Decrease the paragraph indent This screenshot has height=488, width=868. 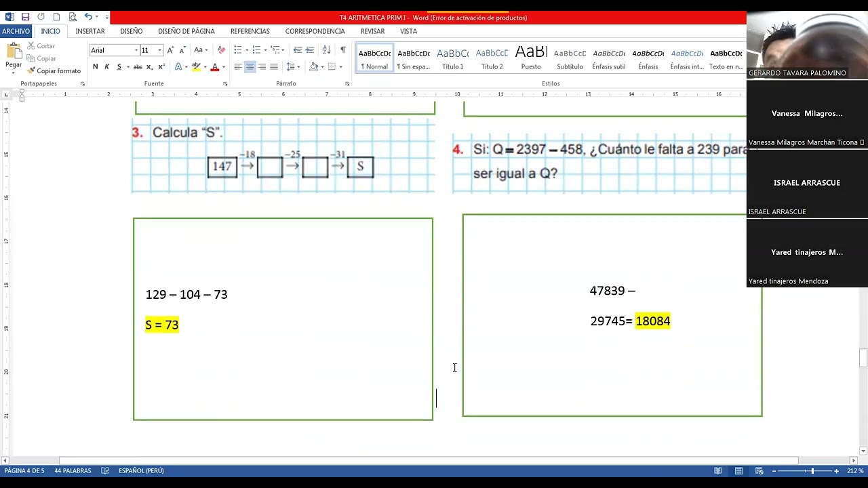coord(298,50)
